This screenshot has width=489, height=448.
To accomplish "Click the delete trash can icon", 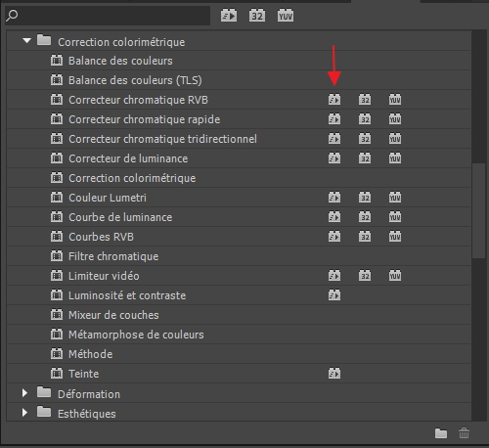I will 464,433.
